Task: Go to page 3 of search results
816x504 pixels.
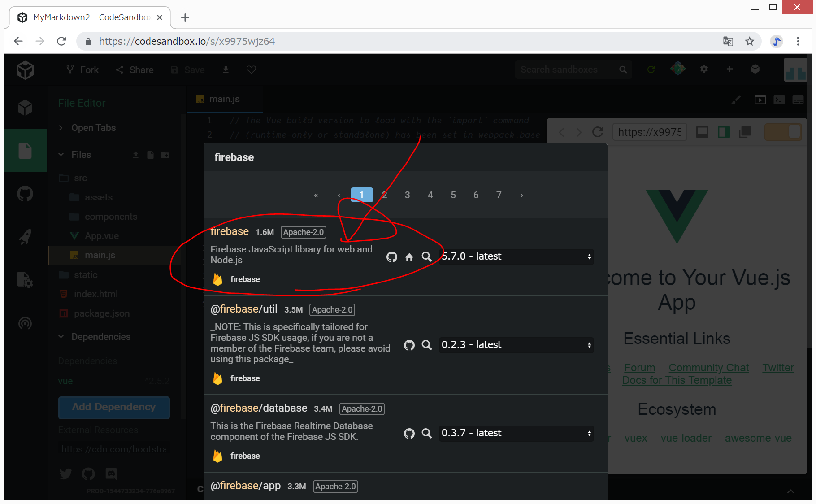Action: click(x=407, y=195)
